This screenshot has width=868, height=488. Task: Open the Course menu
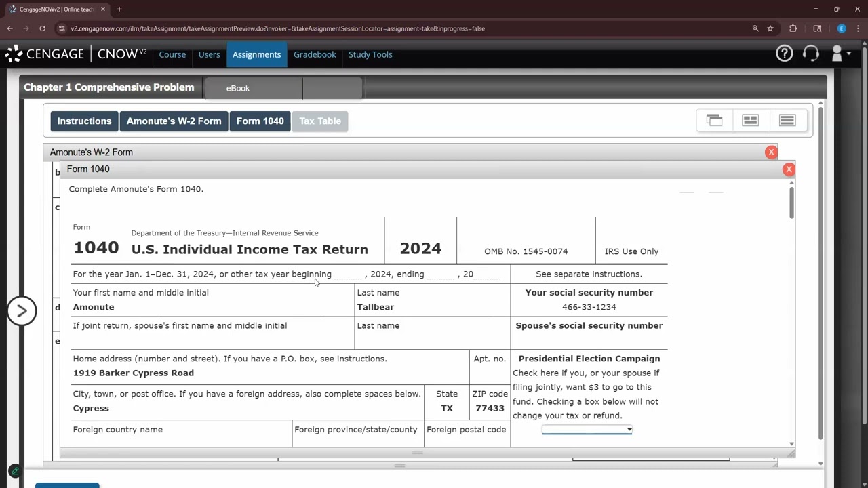coord(172,54)
